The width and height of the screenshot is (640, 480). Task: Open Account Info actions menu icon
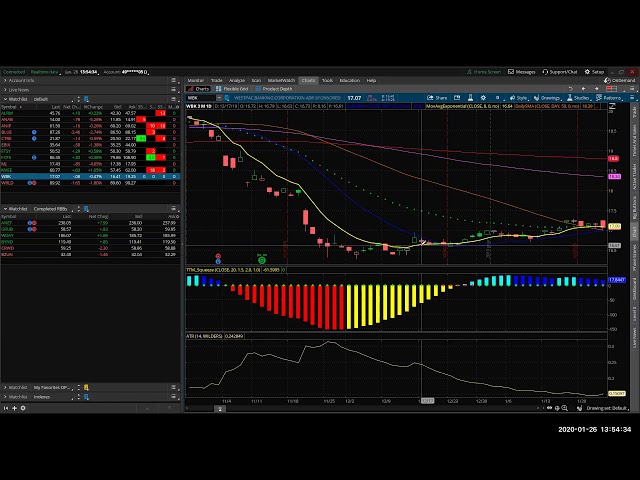coord(173,80)
